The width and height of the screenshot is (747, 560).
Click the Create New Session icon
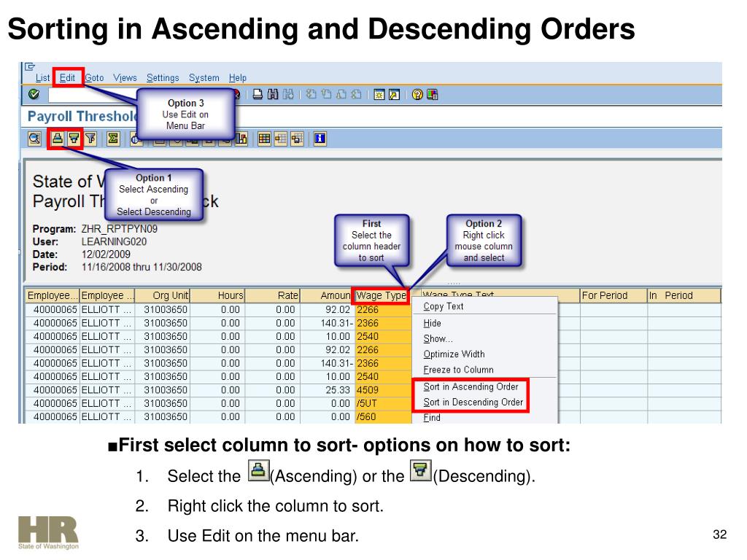379,94
